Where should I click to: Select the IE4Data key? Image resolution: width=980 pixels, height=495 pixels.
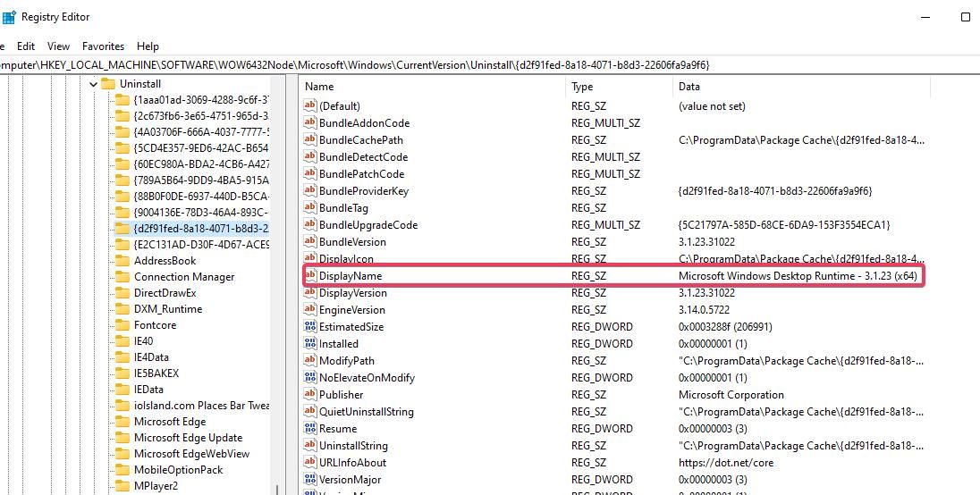pos(151,357)
